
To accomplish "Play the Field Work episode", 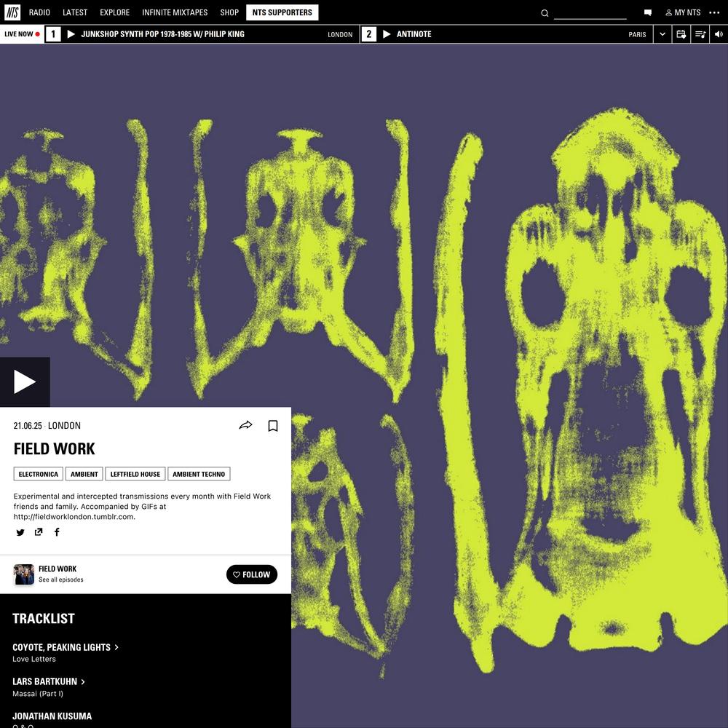I will click(25, 381).
